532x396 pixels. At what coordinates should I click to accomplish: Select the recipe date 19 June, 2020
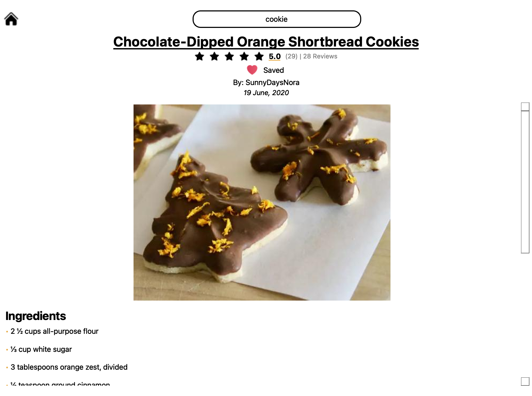point(266,93)
